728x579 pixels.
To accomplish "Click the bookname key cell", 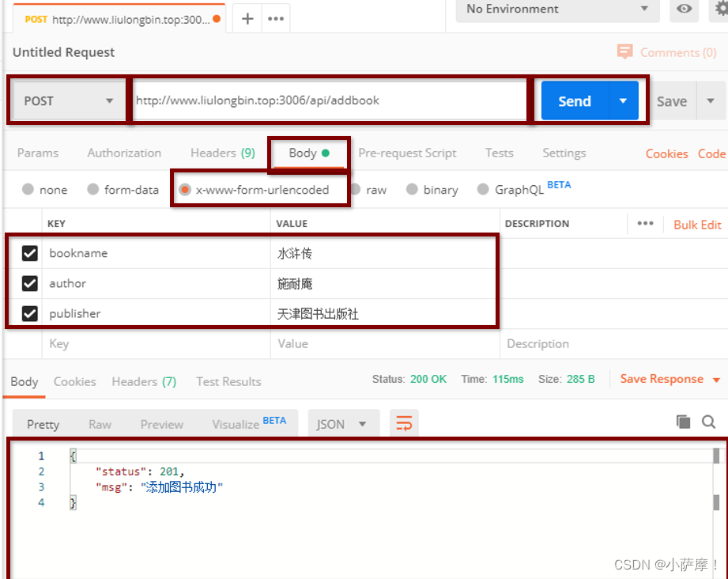I will (x=156, y=253).
